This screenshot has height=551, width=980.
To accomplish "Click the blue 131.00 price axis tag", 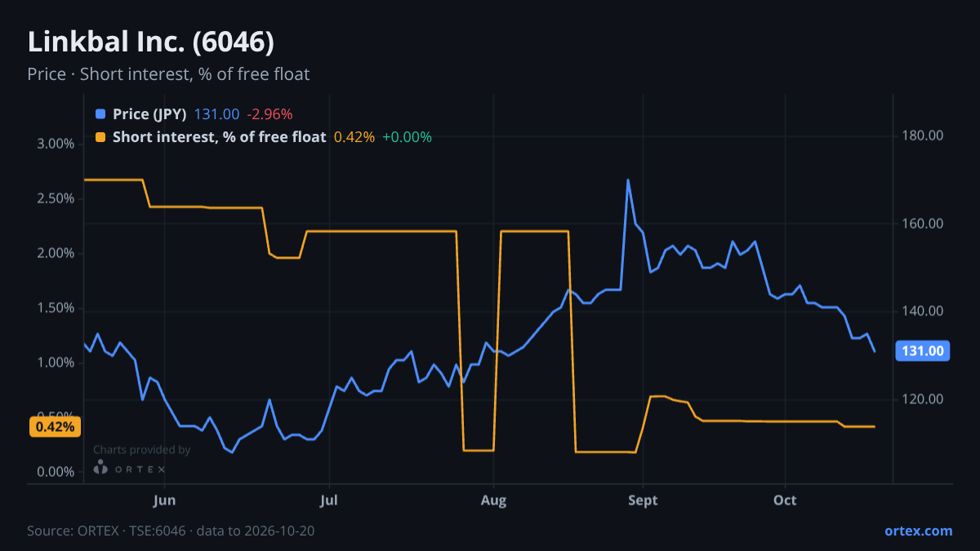I will (923, 351).
